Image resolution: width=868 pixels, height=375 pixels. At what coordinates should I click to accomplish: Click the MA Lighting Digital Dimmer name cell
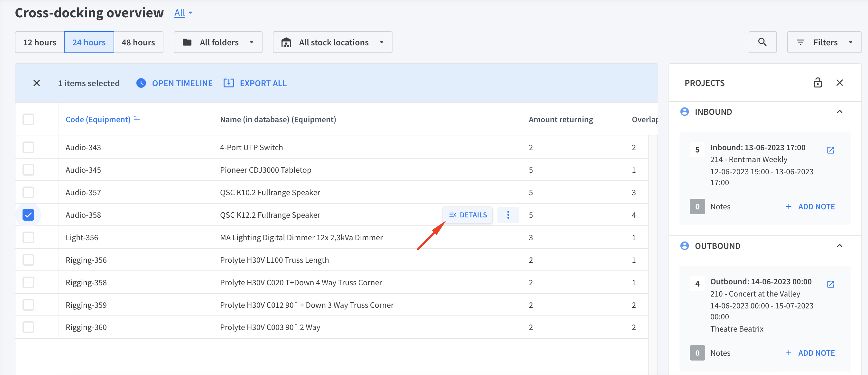click(301, 237)
